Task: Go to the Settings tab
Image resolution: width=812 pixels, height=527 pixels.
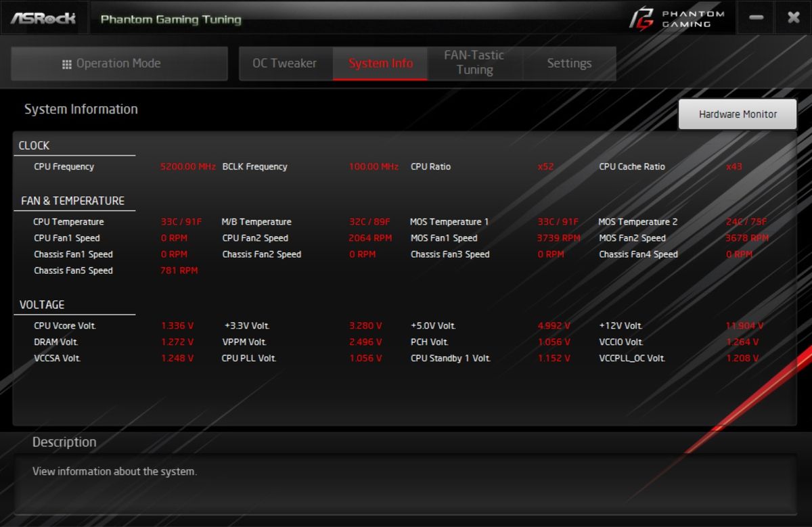Action: (569, 64)
